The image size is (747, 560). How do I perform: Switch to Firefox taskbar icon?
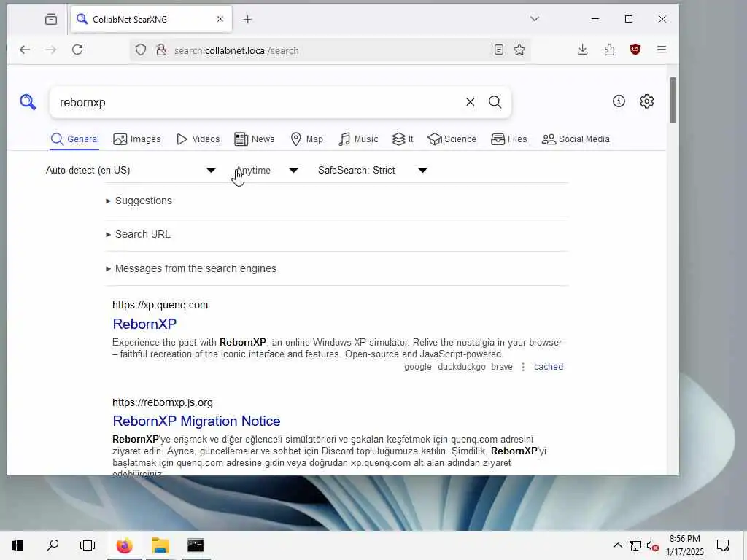(124, 545)
